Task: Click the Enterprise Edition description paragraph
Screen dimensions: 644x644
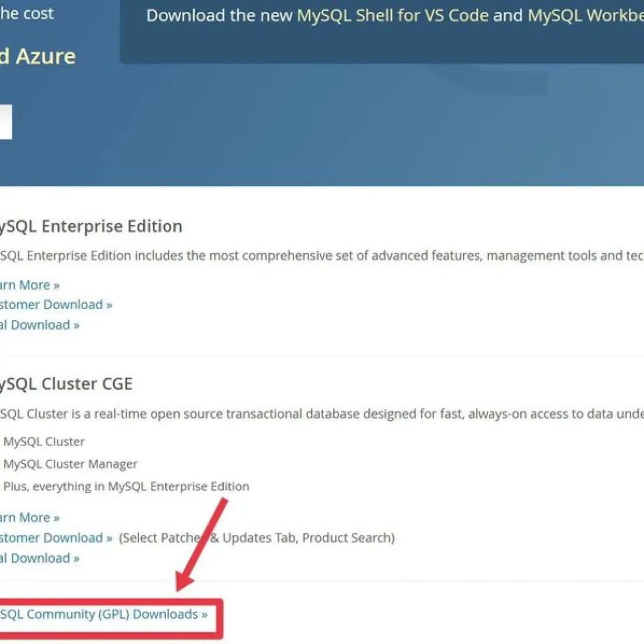Action: [322, 256]
